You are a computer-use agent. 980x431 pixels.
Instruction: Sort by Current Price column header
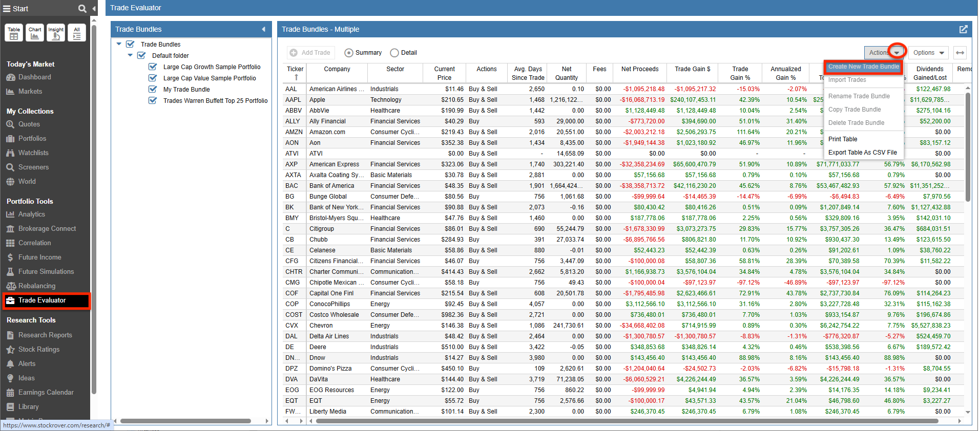(x=444, y=73)
